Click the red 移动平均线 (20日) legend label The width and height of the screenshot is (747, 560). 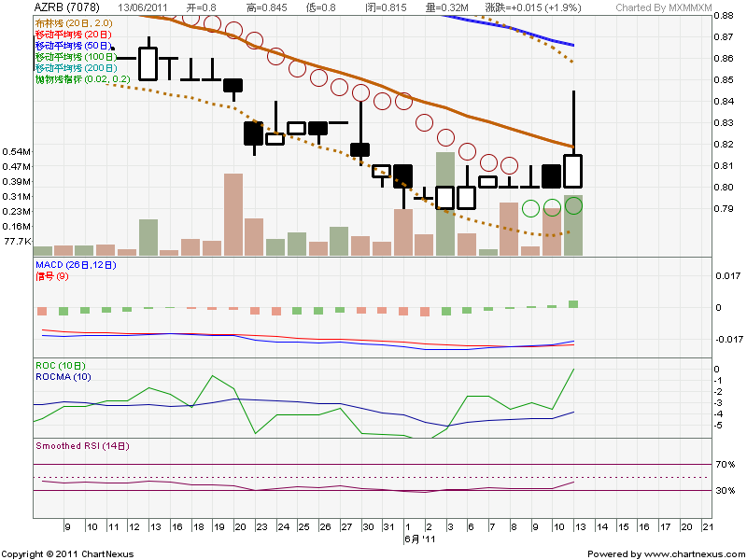click(72, 34)
